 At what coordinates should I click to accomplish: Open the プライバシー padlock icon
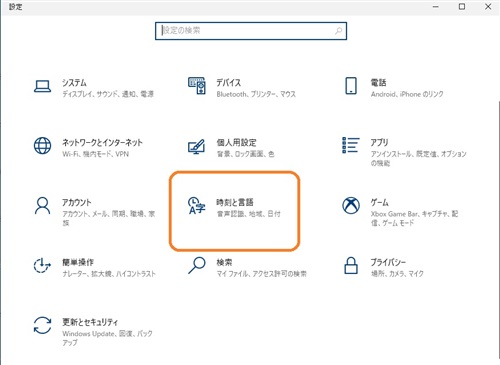tap(351, 265)
